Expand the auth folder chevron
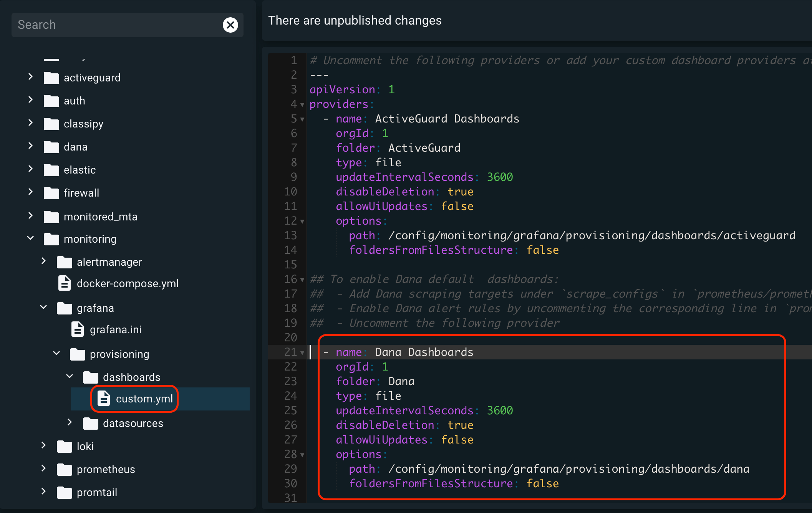This screenshot has width=812, height=513. 31,100
